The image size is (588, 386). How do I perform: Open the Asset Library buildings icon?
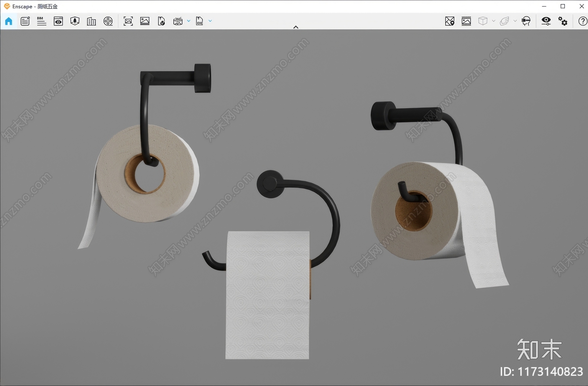point(91,21)
